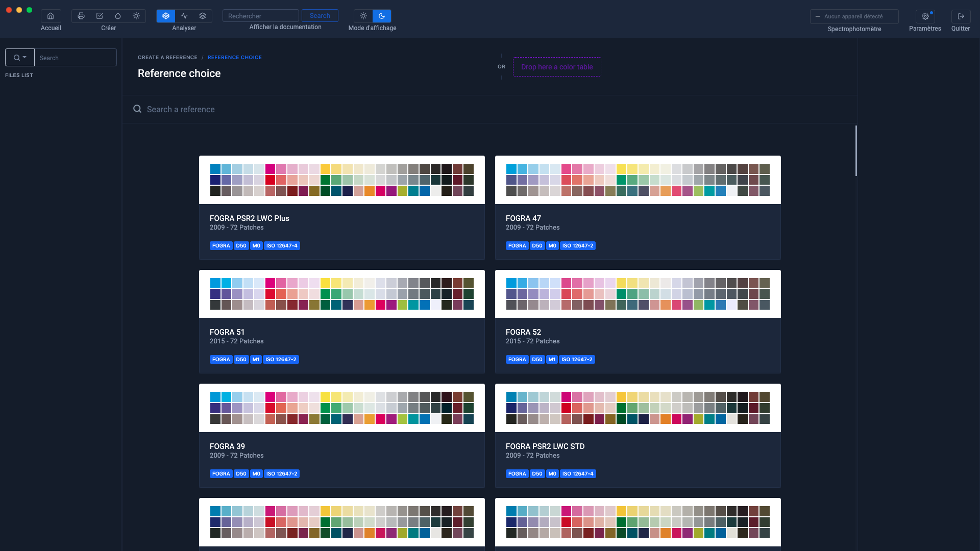
Task: Click the Drop here a color table zone
Action: click(x=557, y=67)
